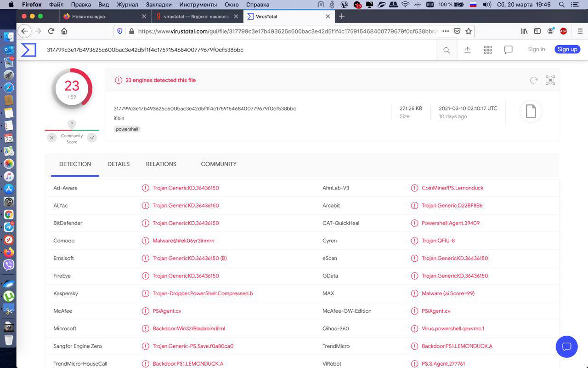
Task: Select the DETECTION tab
Action: coord(75,164)
